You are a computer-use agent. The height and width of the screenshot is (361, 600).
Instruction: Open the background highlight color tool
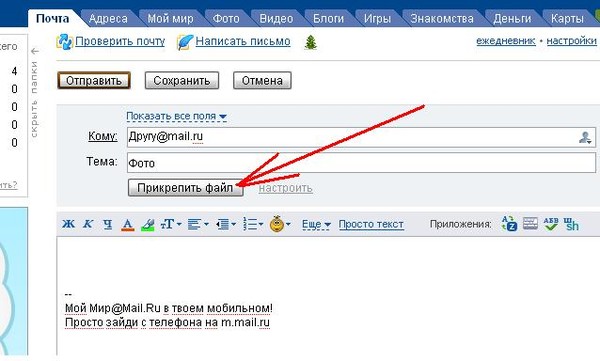click(148, 225)
